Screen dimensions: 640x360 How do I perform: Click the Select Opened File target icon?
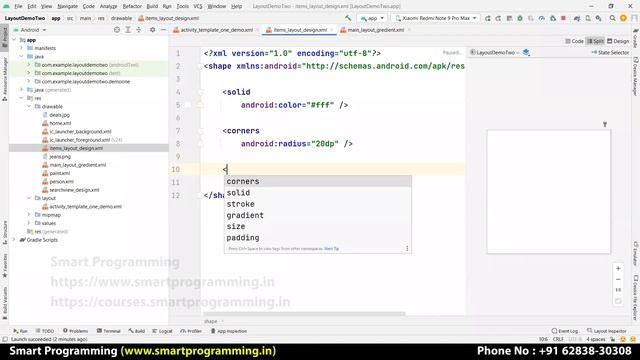117,30
